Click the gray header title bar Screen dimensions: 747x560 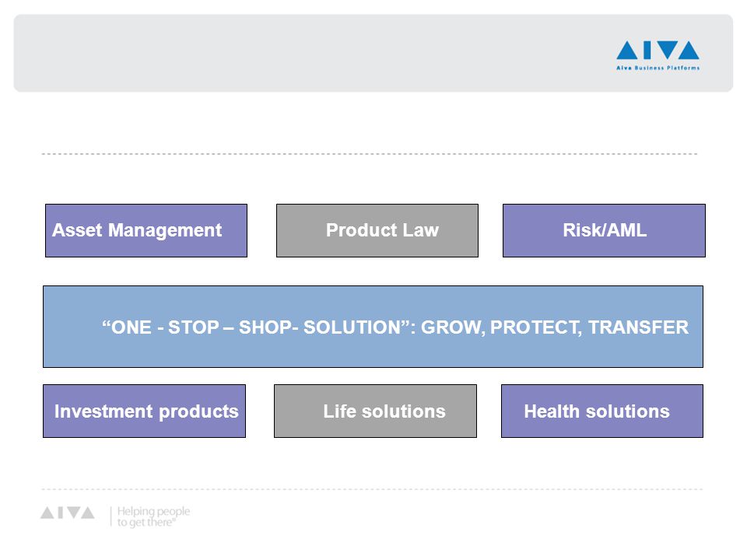[373, 53]
